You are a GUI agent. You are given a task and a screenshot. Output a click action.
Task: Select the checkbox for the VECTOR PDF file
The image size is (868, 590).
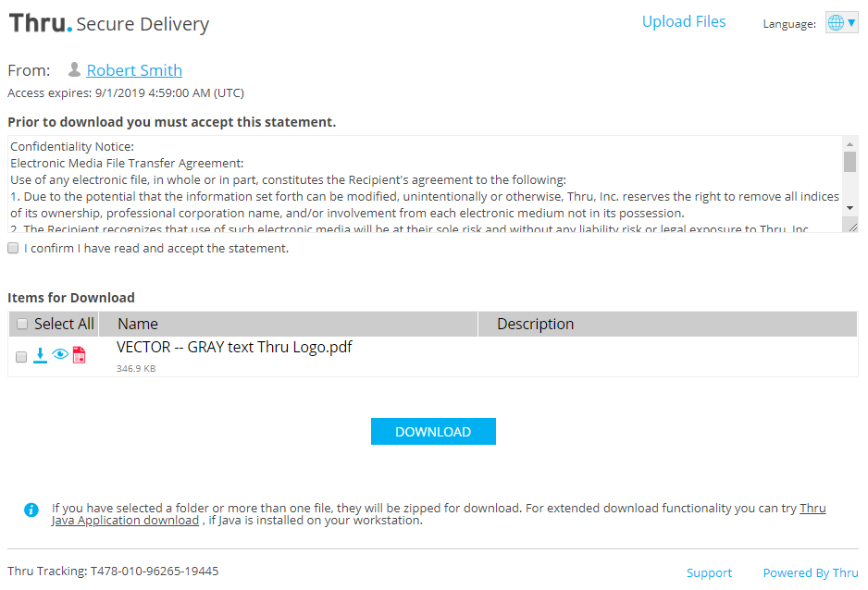point(22,357)
